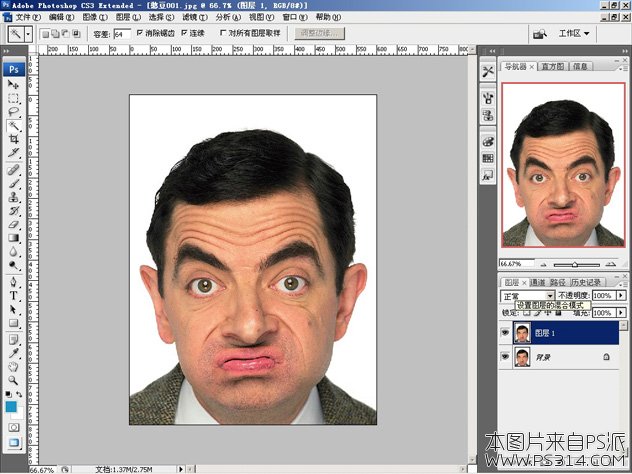Open the 工作区 workspace dropdown
This screenshot has height=474, width=632.
574,33
